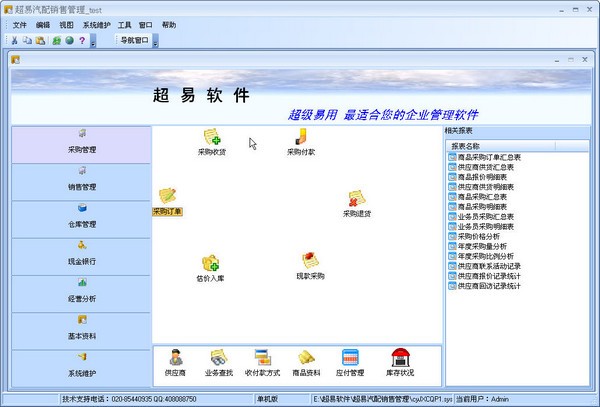600x407 pixels.
Task: Switch to 销售管理 sales management section
Action: coord(82,180)
